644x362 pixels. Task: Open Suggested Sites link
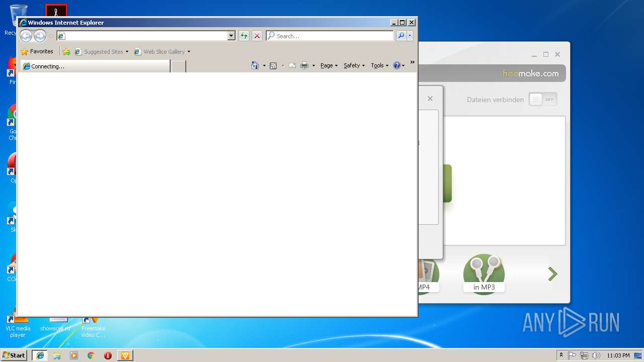[99, 51]
